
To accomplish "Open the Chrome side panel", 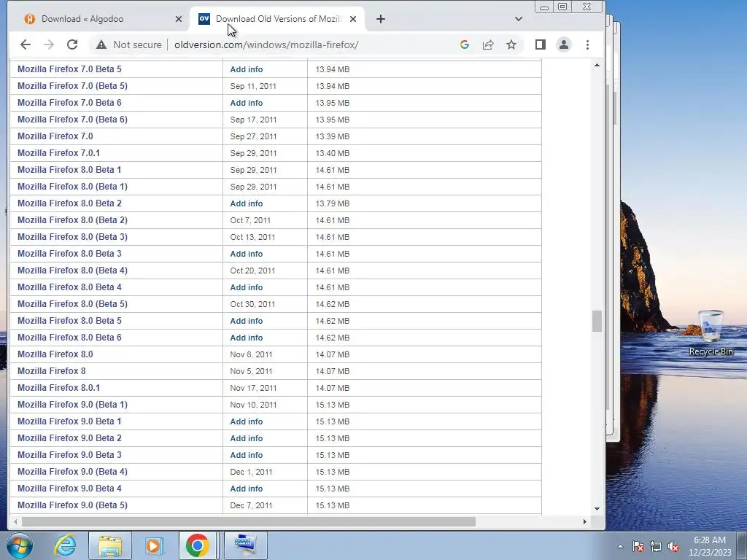I will pyautogui.click(x=541, y=44).
